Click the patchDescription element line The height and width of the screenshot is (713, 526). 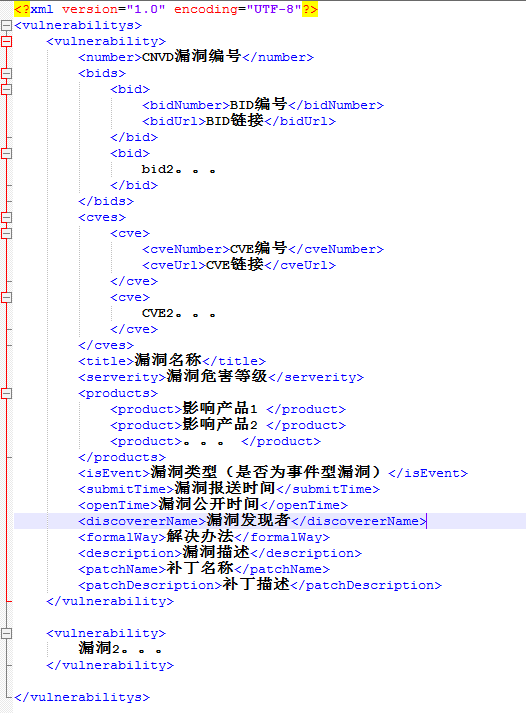tap(260, 585)
